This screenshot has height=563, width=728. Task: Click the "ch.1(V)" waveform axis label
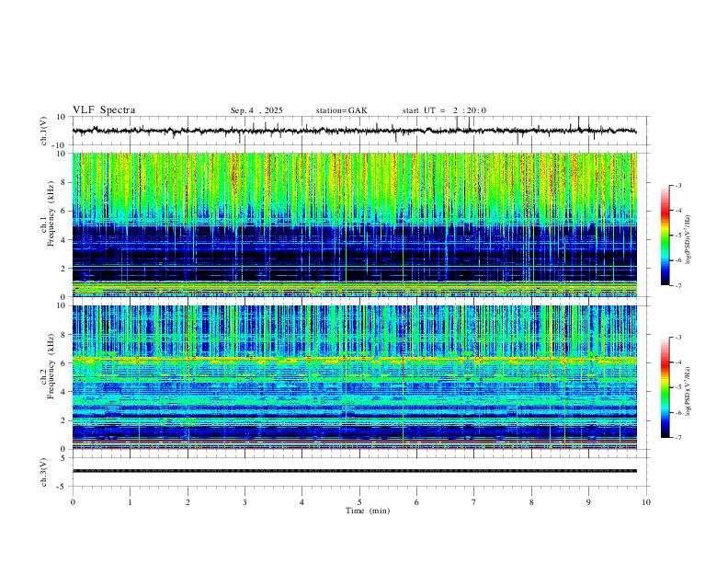pyautogui.click(x=44, y=131)
